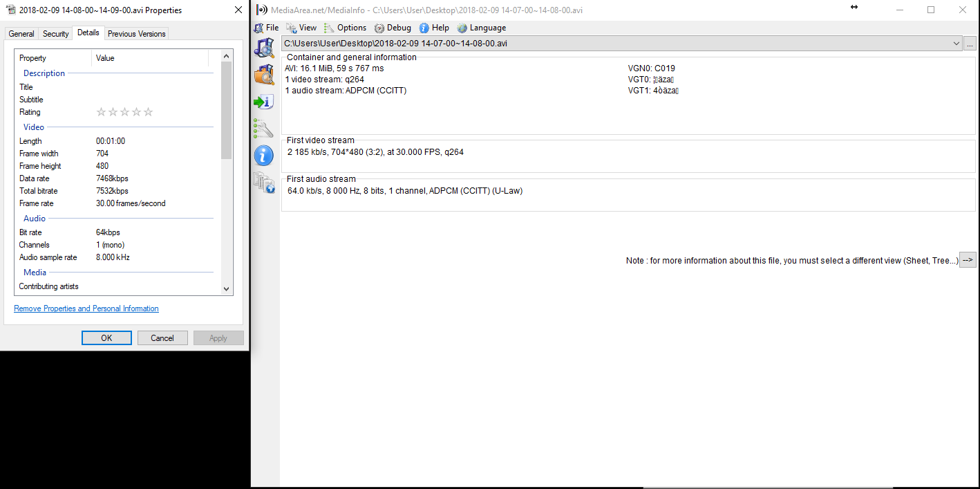
Task: Click the Description section header
Action: pyautogui.click(x=44, y=73)
